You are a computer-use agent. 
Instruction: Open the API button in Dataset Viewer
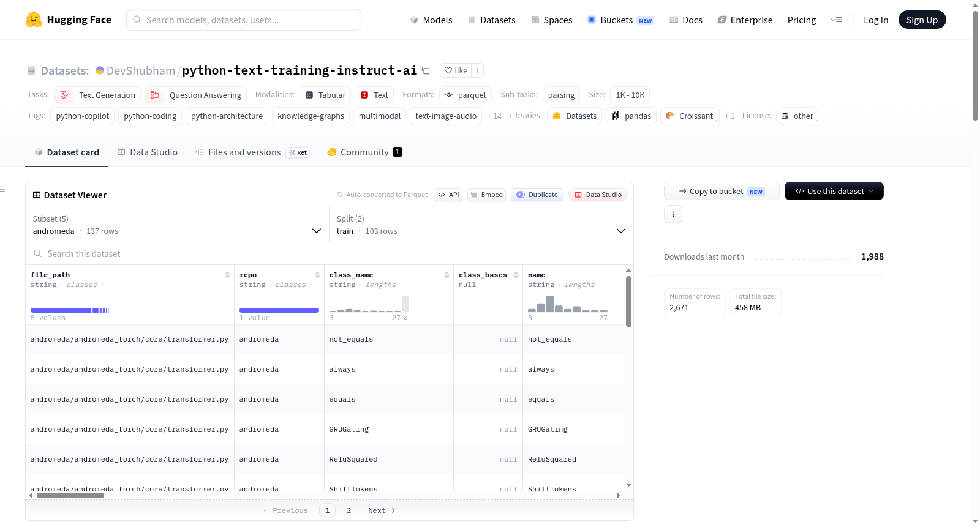(448, 195)
